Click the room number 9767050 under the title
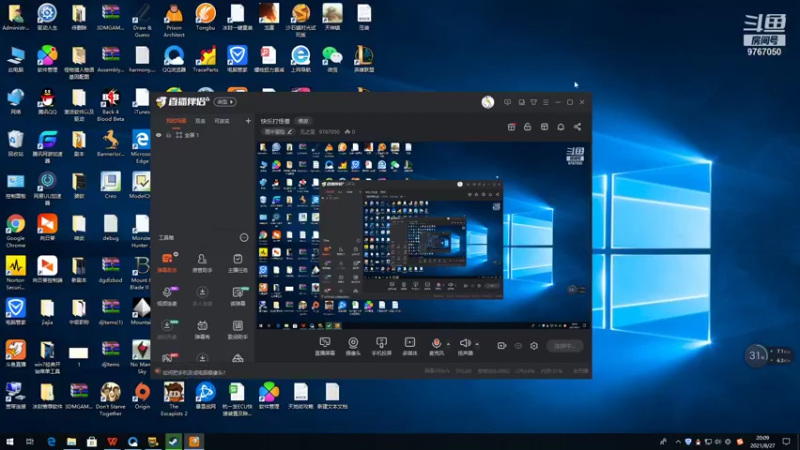Screen dimensions: 800x450 [x=329, y=132]
